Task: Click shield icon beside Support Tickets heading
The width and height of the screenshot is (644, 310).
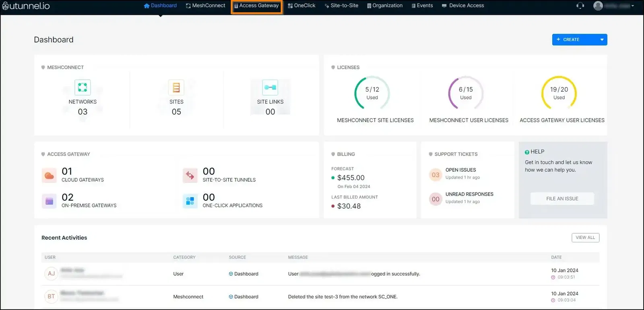Action: 431,154
